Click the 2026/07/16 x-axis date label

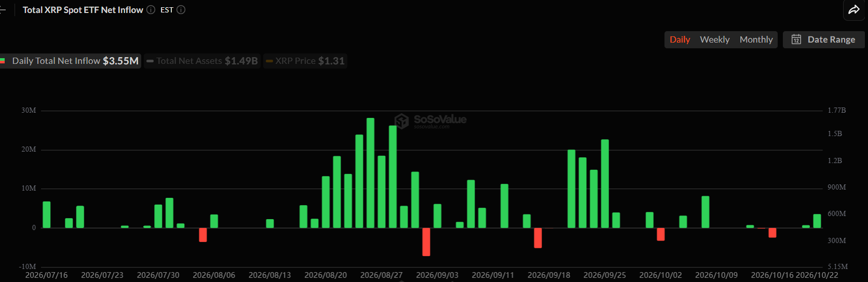pos(46,275)
